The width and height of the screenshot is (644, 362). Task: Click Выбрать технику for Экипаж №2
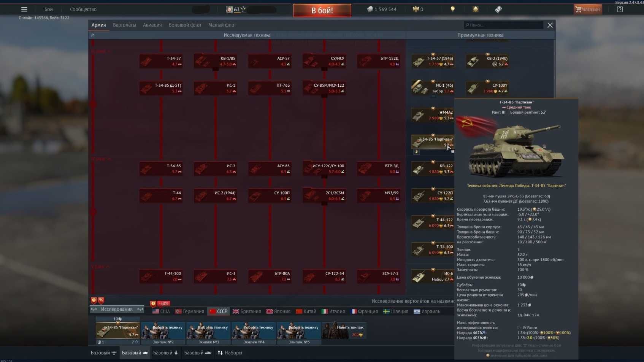pyautogui.click(x=163, y=330)
